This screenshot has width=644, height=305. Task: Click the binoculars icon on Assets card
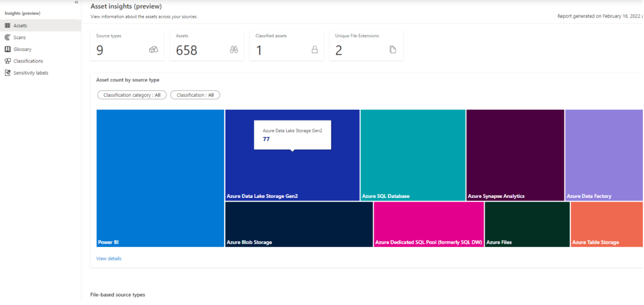coord(234,50)
